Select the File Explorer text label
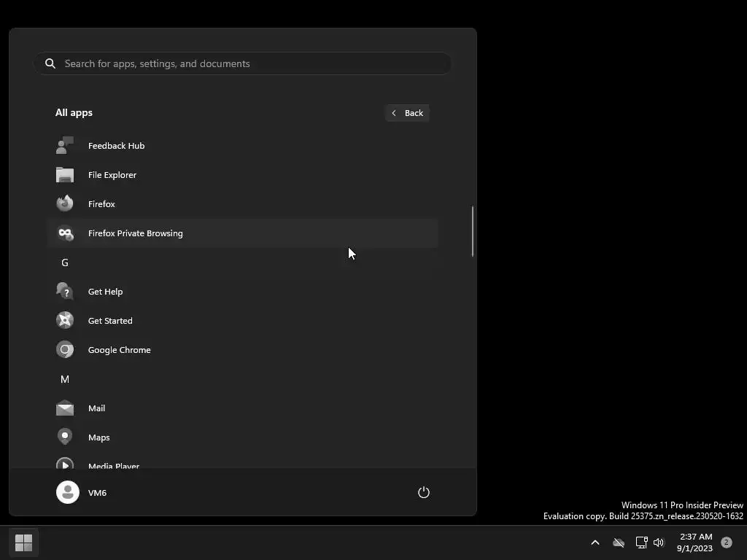The image size is (747, 560). 112,175
